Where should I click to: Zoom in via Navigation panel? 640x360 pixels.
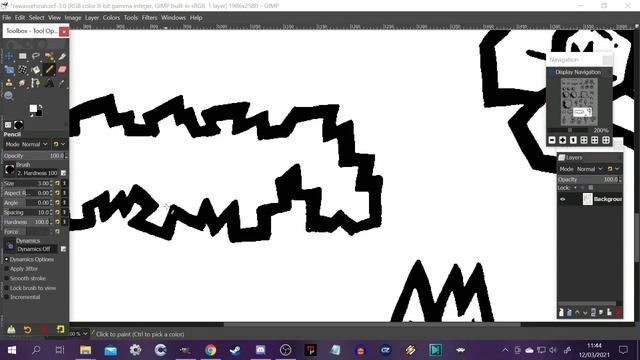coord(562,140)
